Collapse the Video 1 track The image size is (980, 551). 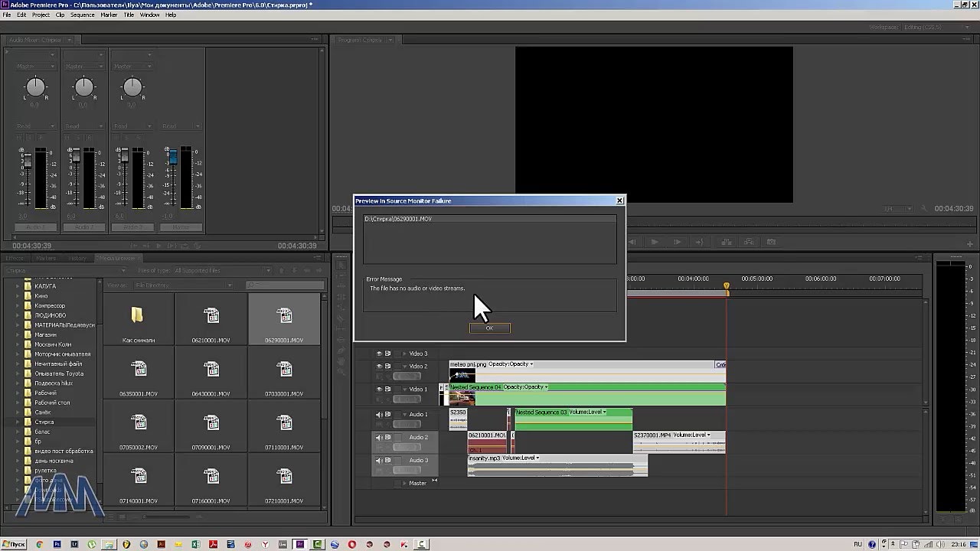point(404,389)
